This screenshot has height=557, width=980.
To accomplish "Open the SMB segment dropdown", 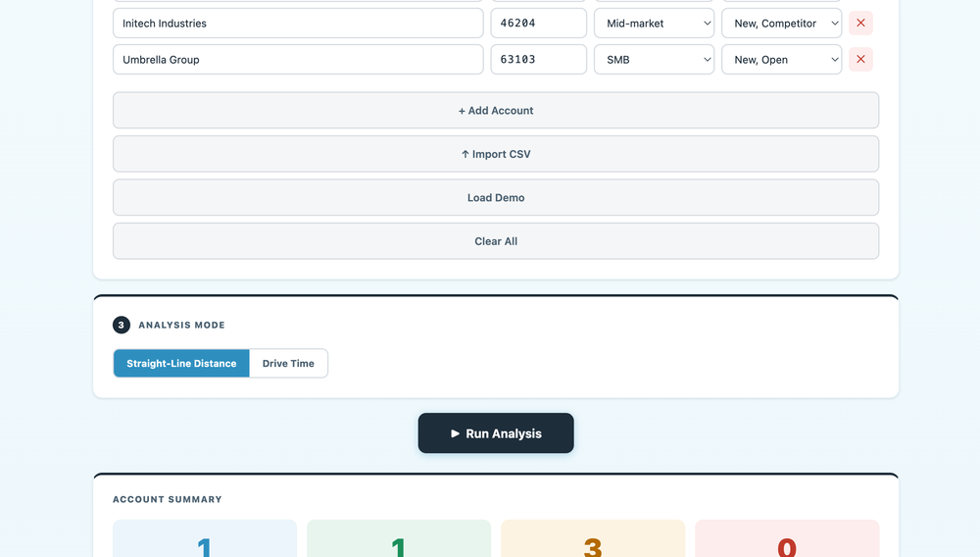I will click(x=654, y=60).
